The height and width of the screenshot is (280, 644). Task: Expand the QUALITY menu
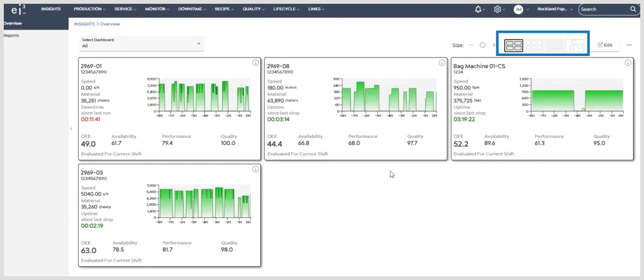(253, 9)
